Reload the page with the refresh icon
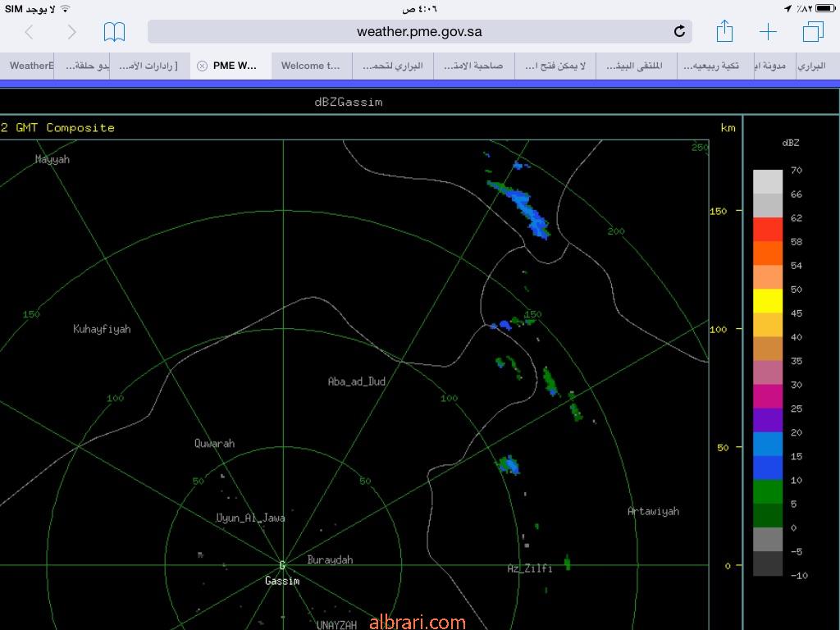Screen dimensions: 840x630 coord(679,32)
